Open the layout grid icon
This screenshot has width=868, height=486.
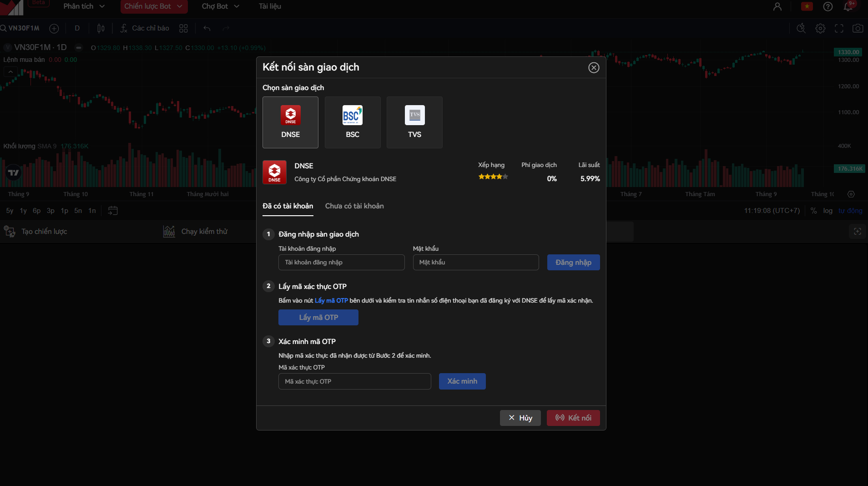point(183,29)
